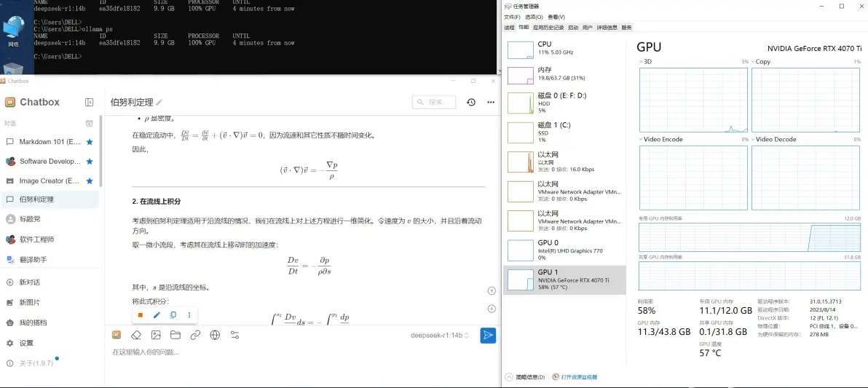Screen dimensions: 868x388
Task: Edit the 伯努利定理 conversation title with pencil icon
Action: click(159, 103)
